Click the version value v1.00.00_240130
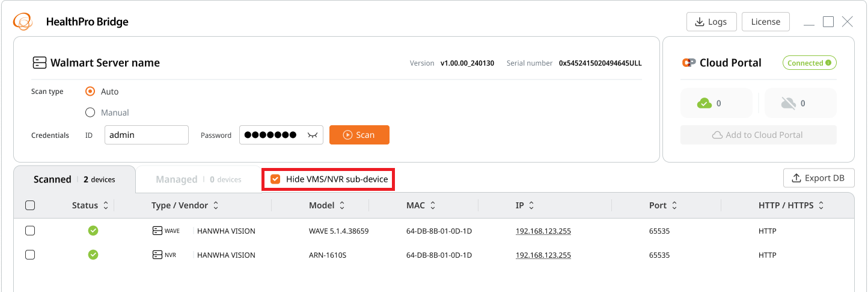 point(467,63)
